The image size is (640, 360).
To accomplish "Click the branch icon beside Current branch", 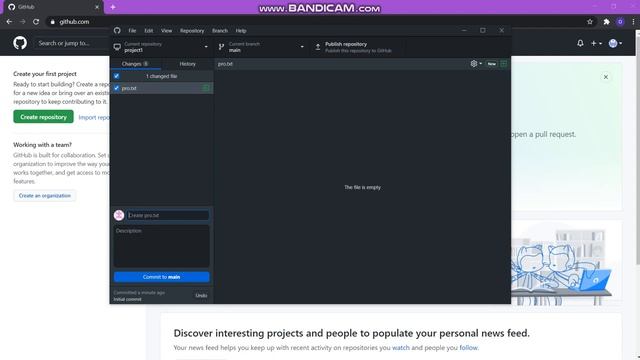I will 221,47.
